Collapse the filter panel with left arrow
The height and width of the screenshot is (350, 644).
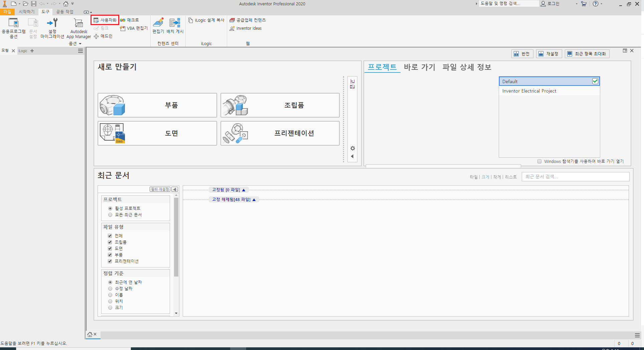click(x=175, y=189)
